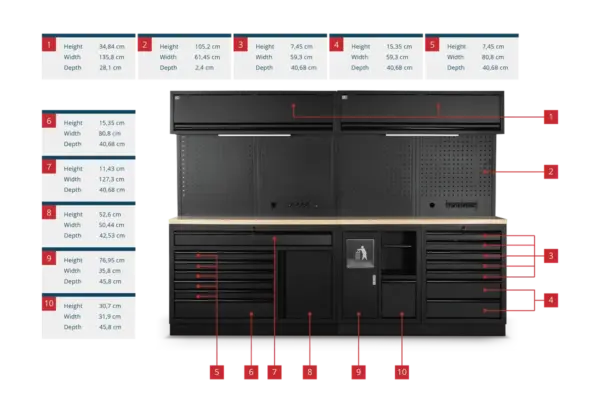The width and height of the screenshot is (600, 400).
Task: Click the height value 11,43 cm
Action: click(x=112, y=169)
